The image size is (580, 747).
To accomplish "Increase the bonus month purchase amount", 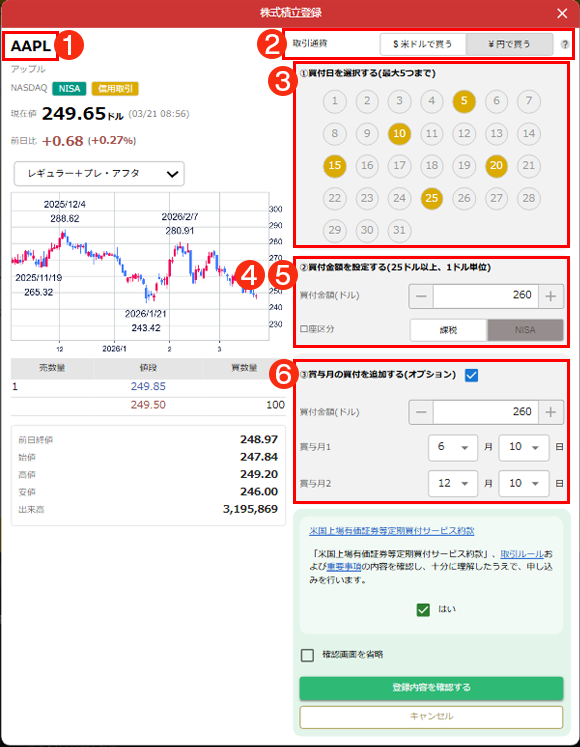I will click(551, 412).
